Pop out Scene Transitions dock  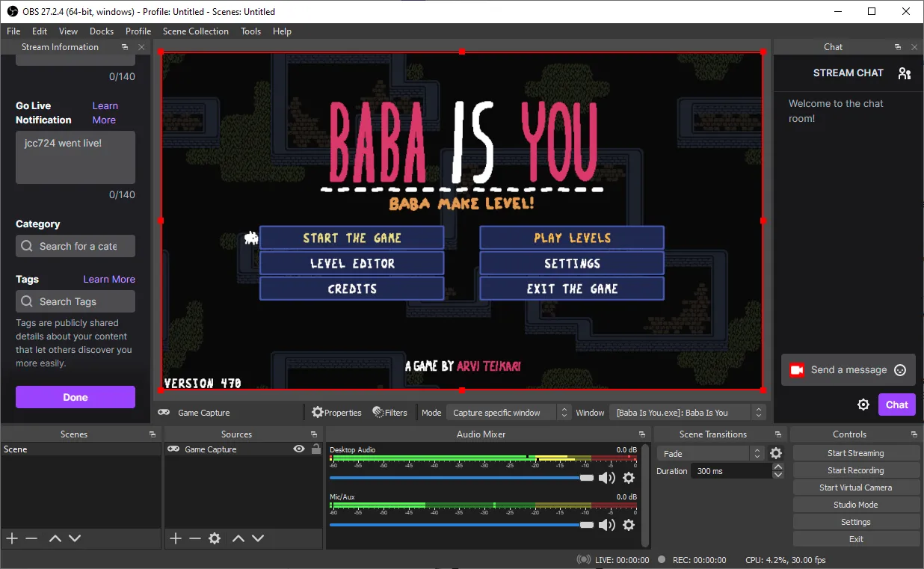[778, 434]
